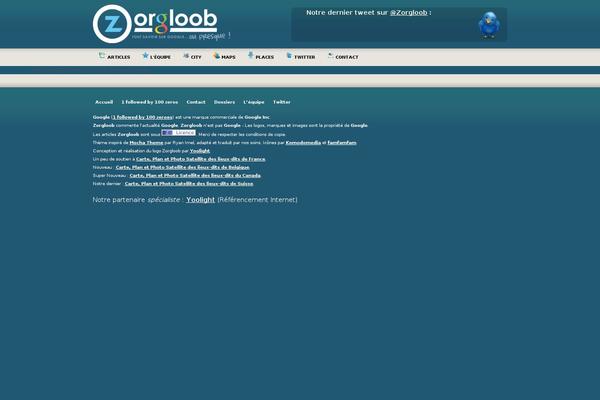
Task: Click the Yoolight logo-credit link
Action: pos(200,151)
